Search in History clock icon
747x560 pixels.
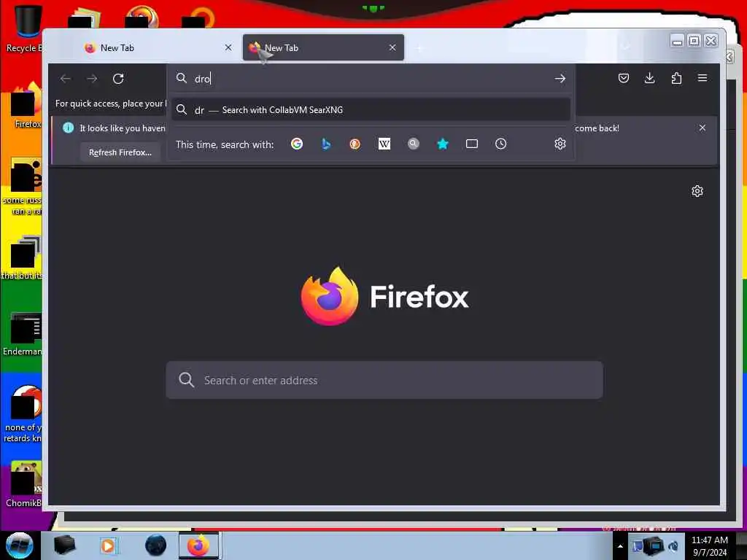(500, 144)
